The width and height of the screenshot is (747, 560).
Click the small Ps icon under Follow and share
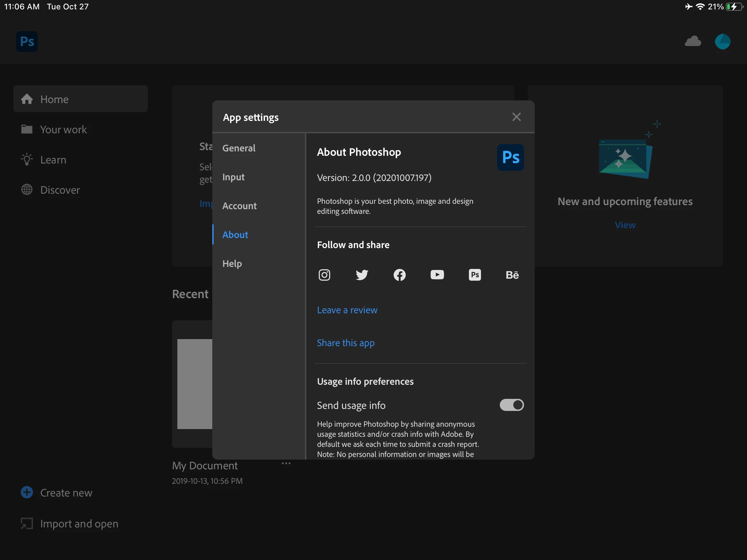(x=475, y=275)
